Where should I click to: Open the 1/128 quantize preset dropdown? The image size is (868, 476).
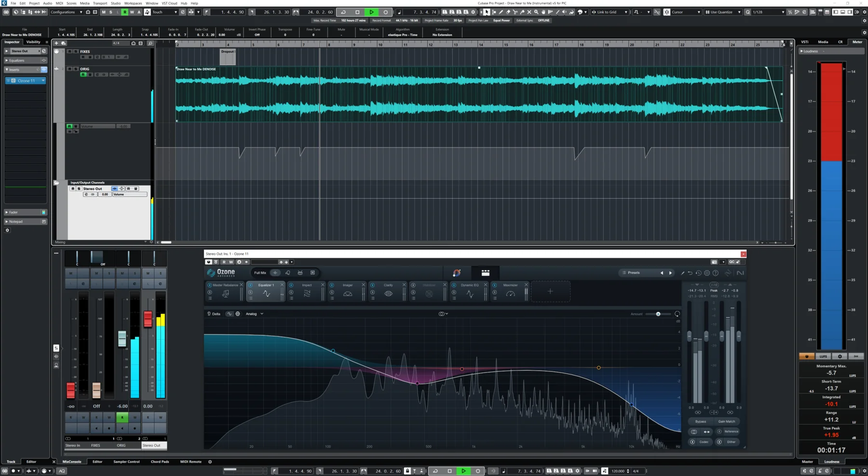[x=768, y=12]
